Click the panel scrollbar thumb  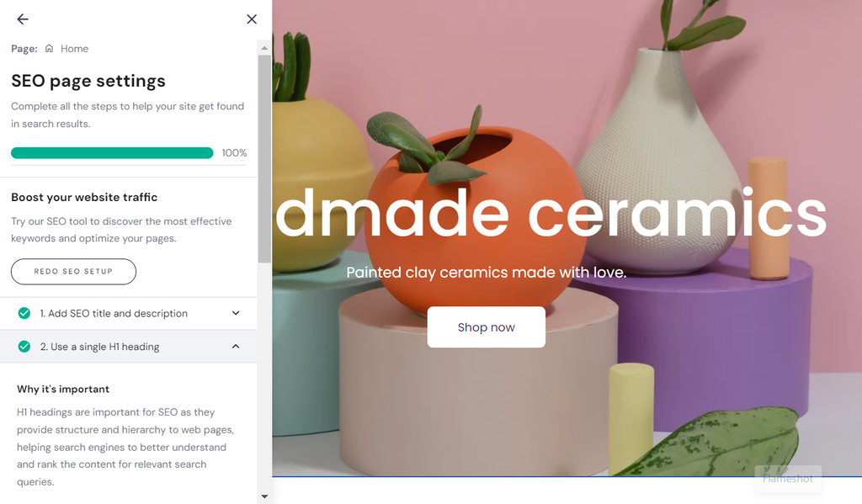(264, 159)
